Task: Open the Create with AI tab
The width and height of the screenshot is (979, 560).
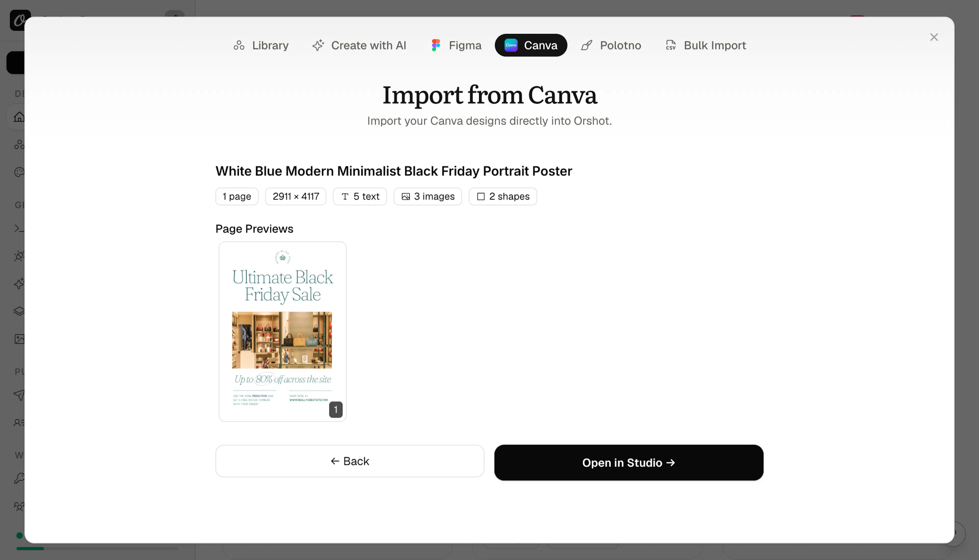Action: 359,45
